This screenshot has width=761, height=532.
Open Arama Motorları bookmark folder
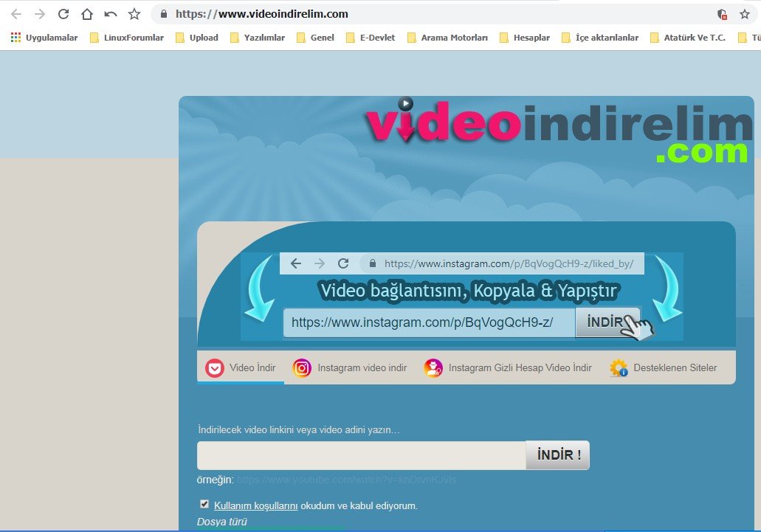pyautogui.click(x=447, y=38)
